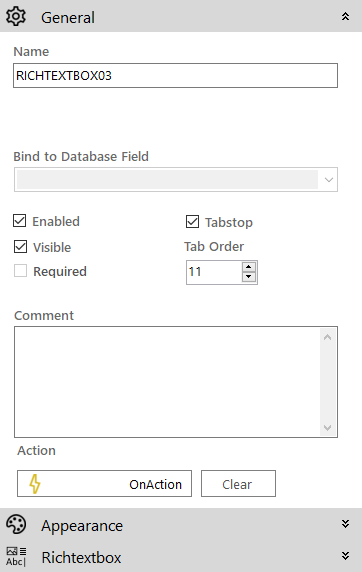Click the Richtextbox section icon
The width and height of the screenshot is (362, 572).
click(16, 557)
